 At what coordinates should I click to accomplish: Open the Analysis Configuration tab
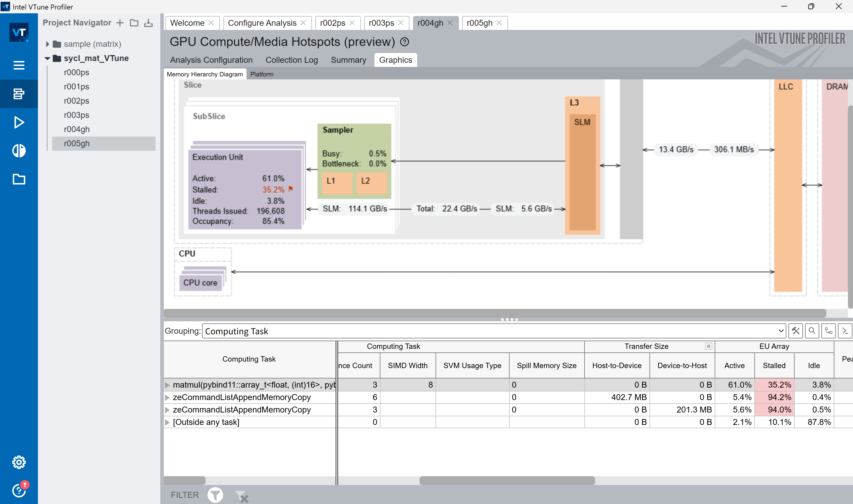coord(211,60)
